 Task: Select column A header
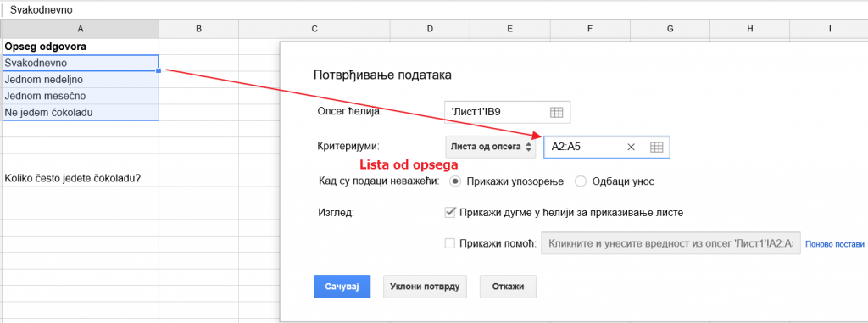click(x=81, y=28)
